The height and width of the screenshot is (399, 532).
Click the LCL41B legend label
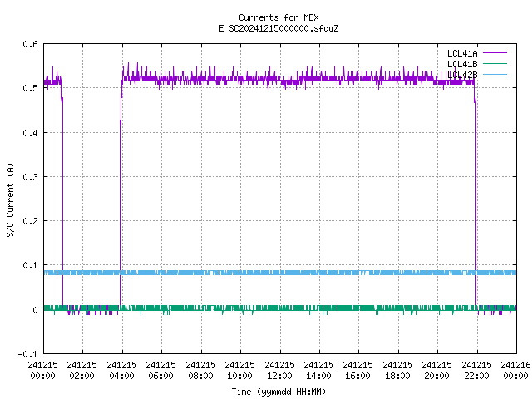(x=462, y=64)
